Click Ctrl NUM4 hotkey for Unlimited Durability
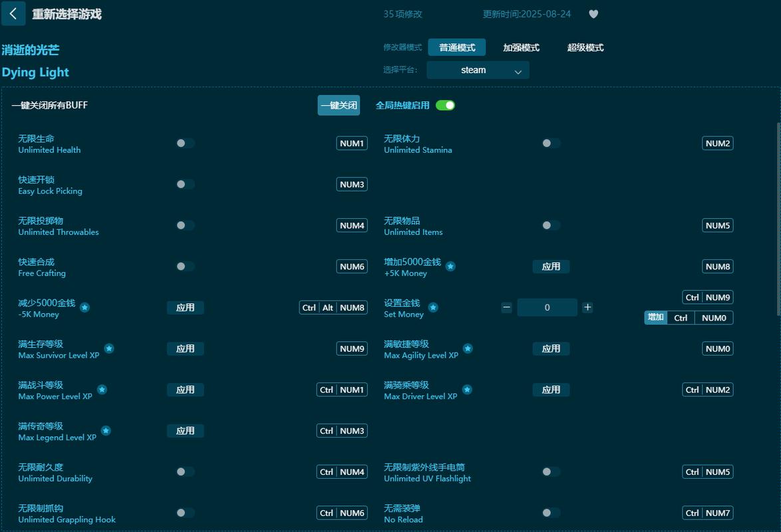This screenshot has width=781, height=532. [x=342, y=471]
